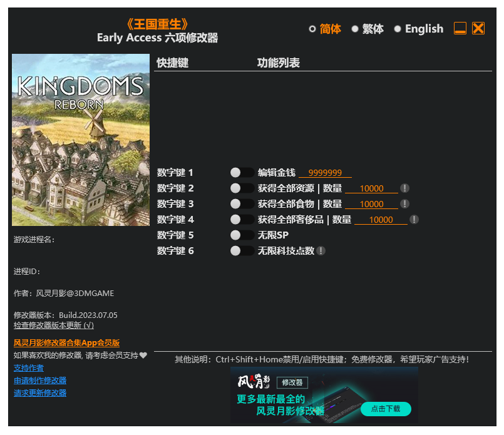Viewport: 504px width, 435px height.
Task: Click 风灵月影 logo in the banner
Action: [x=254, y=382]
